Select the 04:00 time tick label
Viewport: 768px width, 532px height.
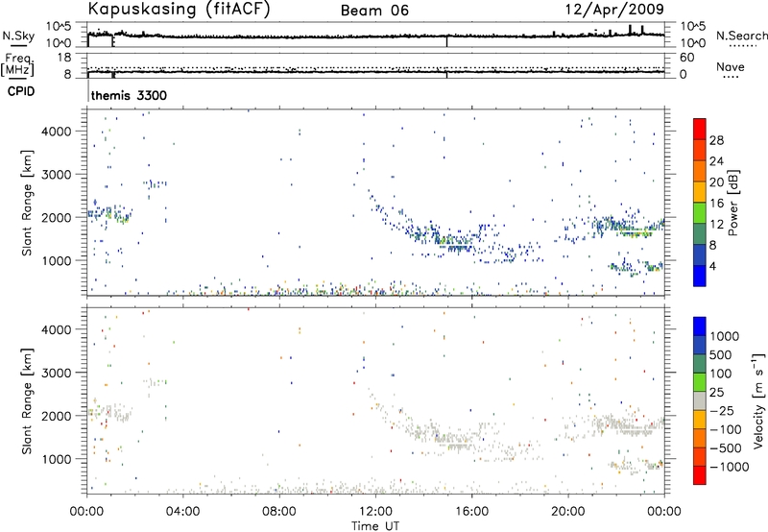tap(182, 512)
